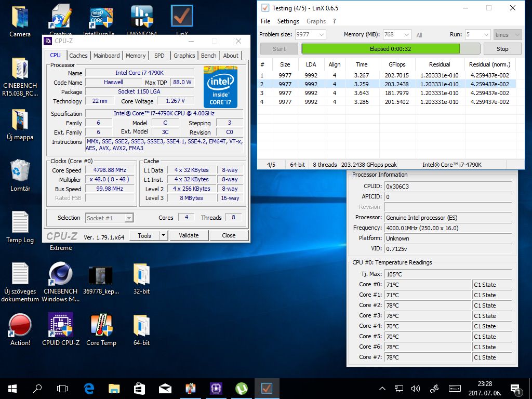Open the Memory (MiB) dropdown
Image resolution: width=532 pixels, height=399 pixels.
pyautogui.click(x=397, y=35)
